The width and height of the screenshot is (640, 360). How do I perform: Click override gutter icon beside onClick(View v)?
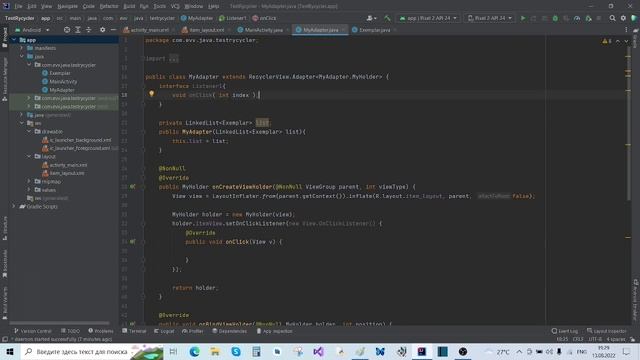[132, 242]
